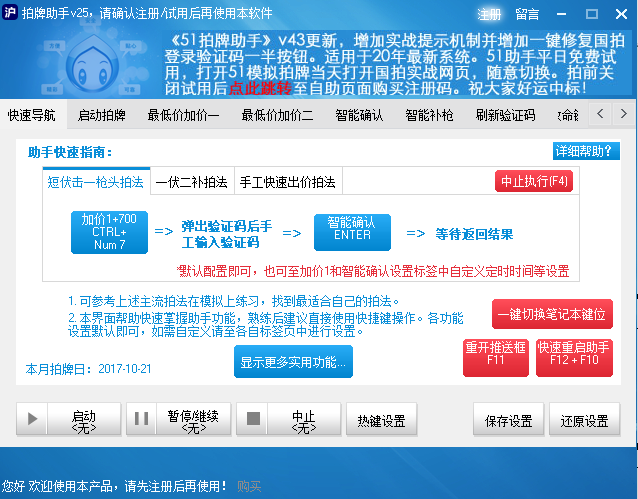This screenshot has width=638, height=499.
Task: Click the blue mascot character image
Action: (93, 63)
